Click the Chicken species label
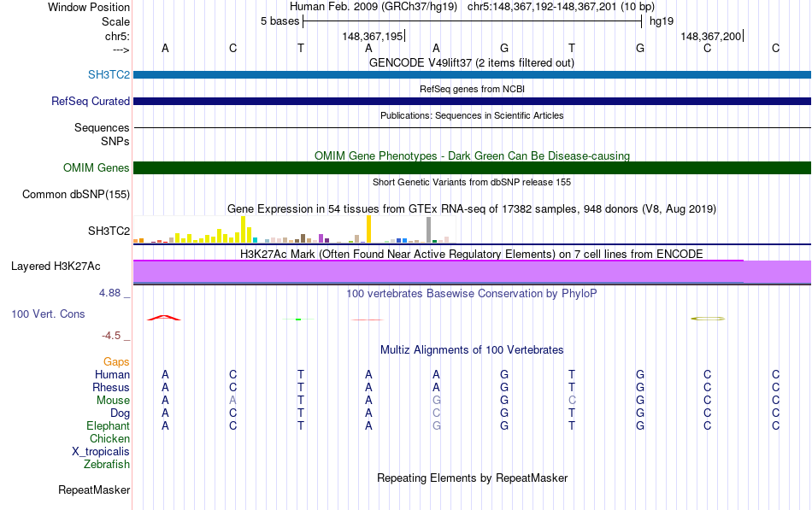 pyautogui.click(x=109, y=438)
